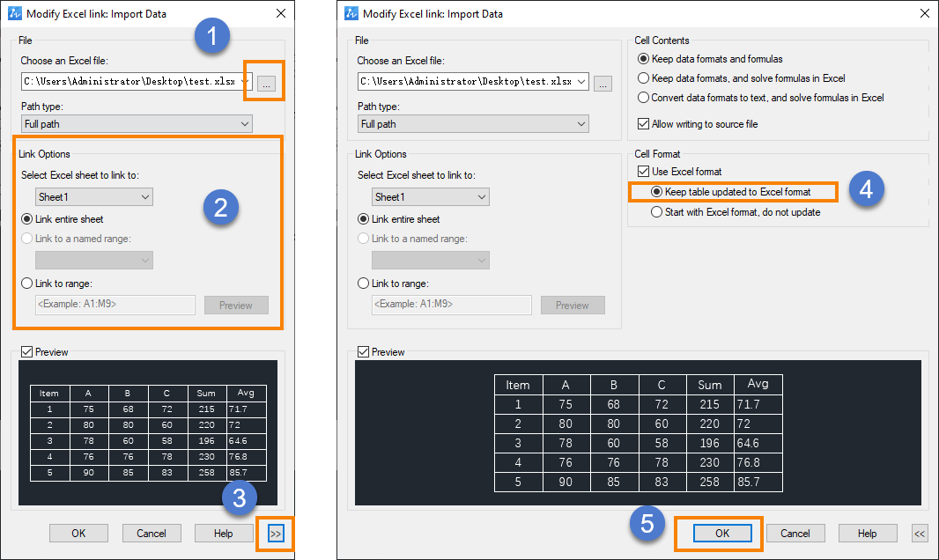Click OK in right dialog
939x560 pixels.
pos(722,533)
